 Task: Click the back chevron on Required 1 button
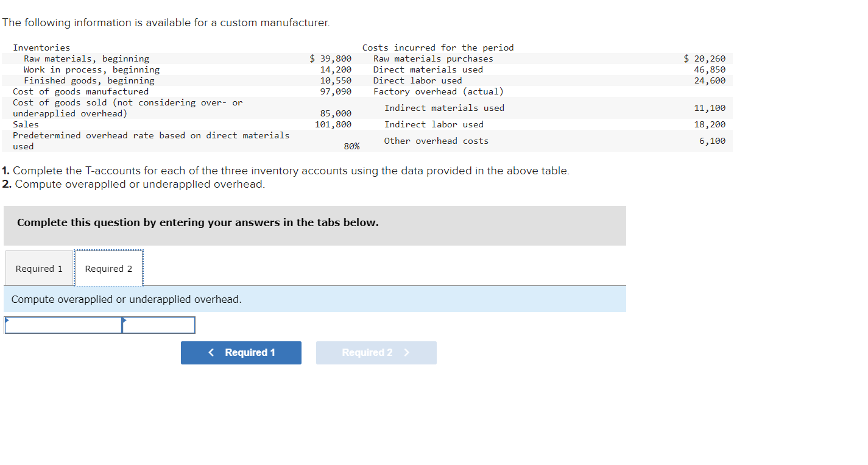pos(211,352)
